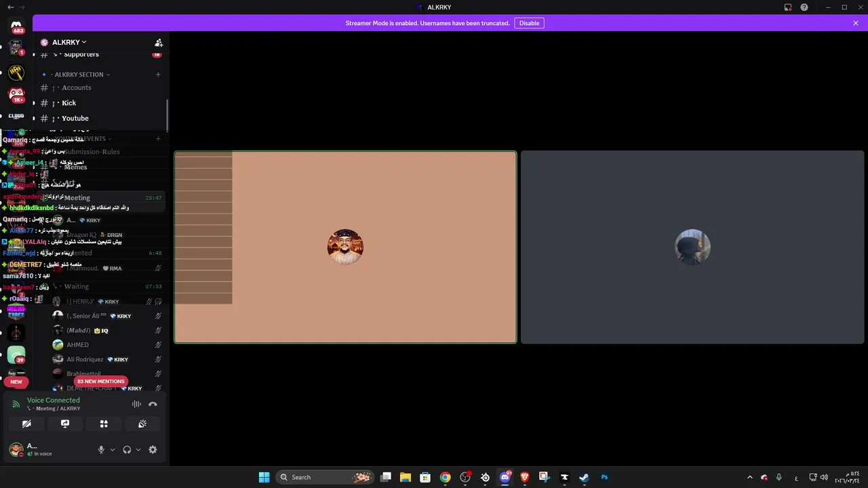The image size is (868, 488).
Task: Open the soundboard button
Action: pos(142,424)
